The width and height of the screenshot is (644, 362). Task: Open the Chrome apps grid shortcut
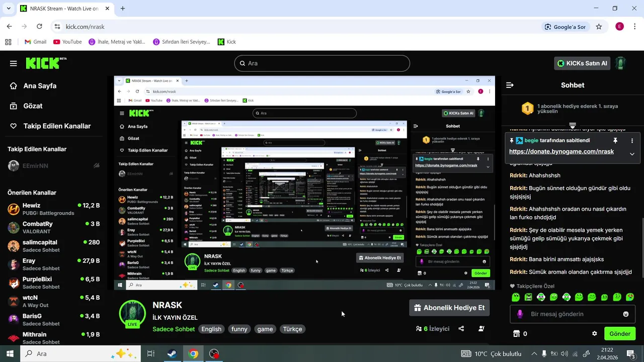(8, 42)
